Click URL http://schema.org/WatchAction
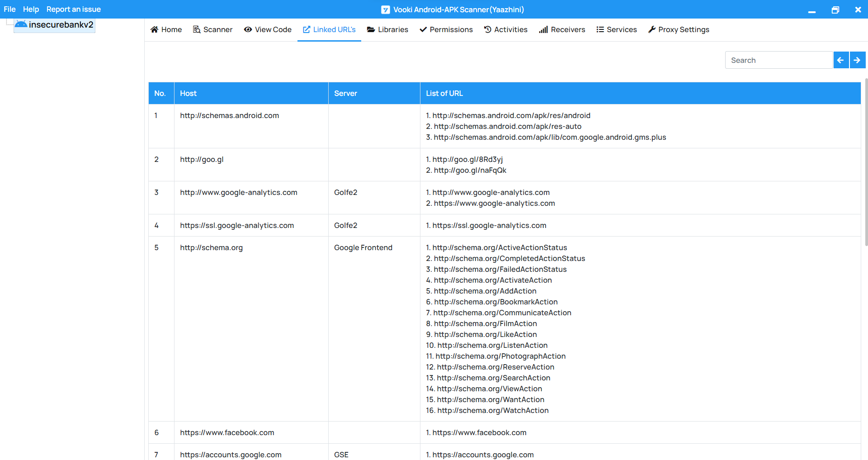868x460 pixels. [493, 410]
